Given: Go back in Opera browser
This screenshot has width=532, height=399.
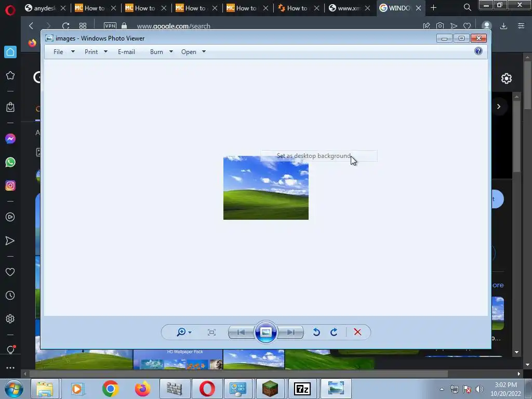Looking at the screenshot, I should click(x=31, y=26).
